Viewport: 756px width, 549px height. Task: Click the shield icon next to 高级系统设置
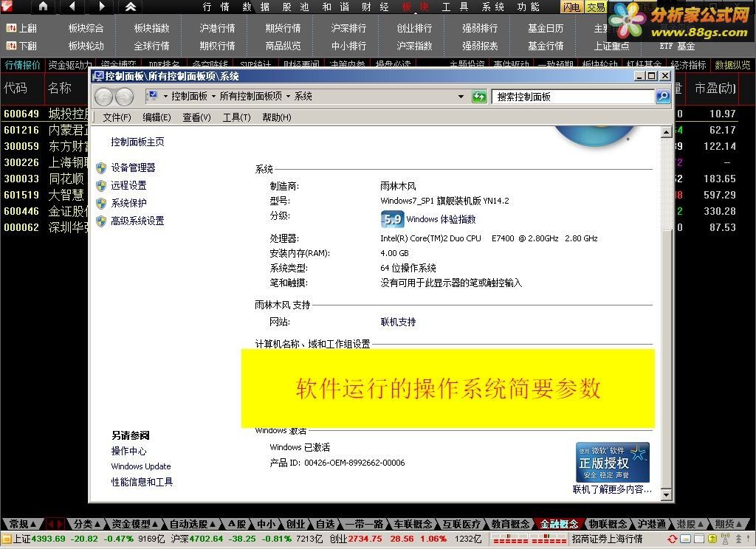point(100,221)
